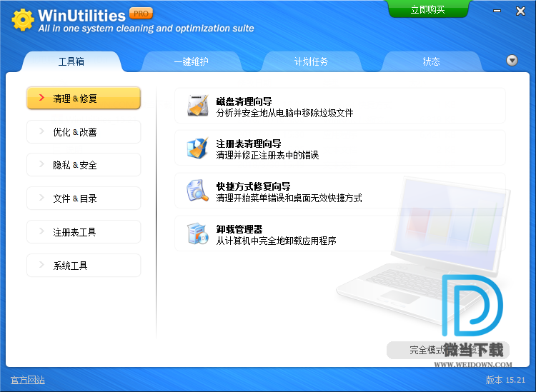
Task: Open 卸载管理器 by its title
Action: pos(239,229)
